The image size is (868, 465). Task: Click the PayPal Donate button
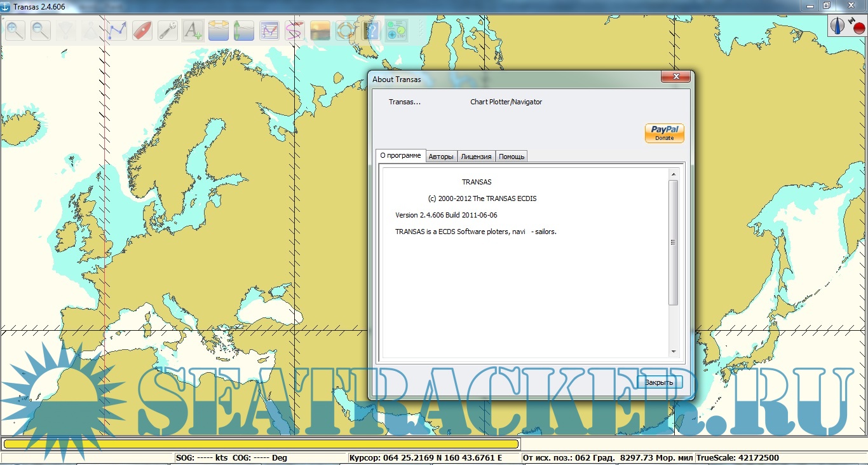coord(664,133)
